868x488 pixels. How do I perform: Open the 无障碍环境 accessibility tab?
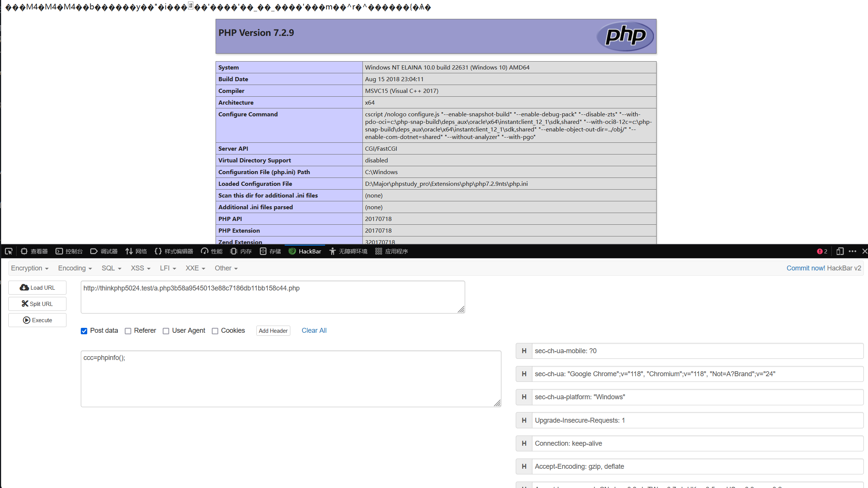pos(348,251)
